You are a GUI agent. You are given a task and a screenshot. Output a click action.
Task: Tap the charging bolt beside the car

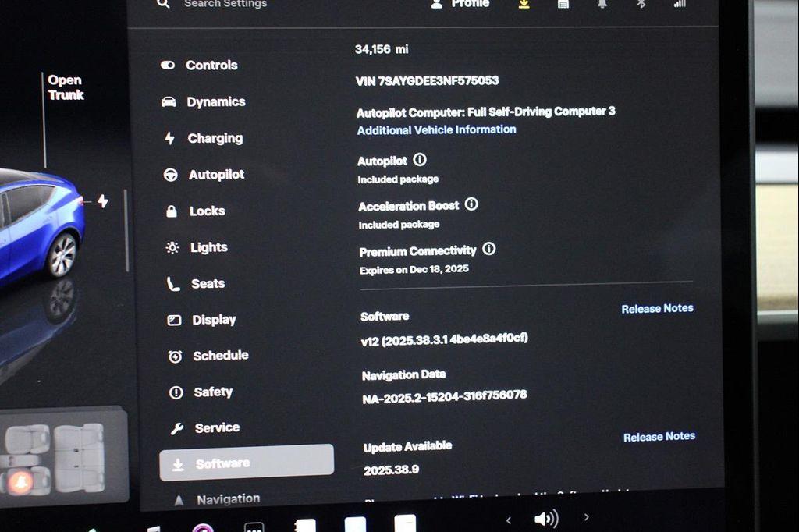(102, 201)
